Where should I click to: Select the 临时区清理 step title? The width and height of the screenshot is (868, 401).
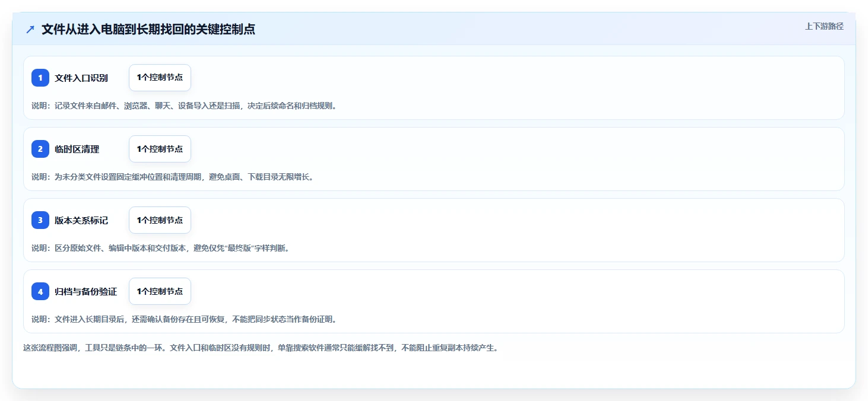click(77, 149)
